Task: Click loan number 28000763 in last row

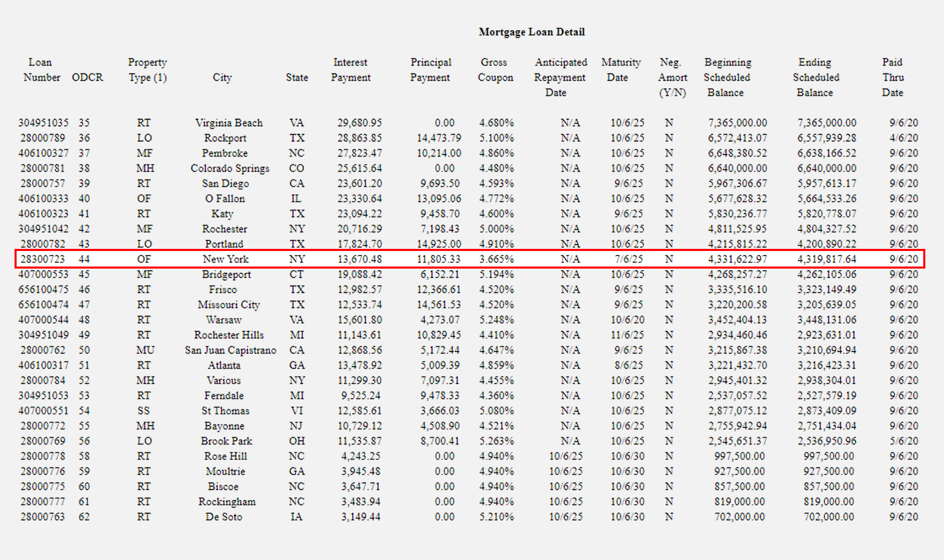Action: [x=43, y=517]
